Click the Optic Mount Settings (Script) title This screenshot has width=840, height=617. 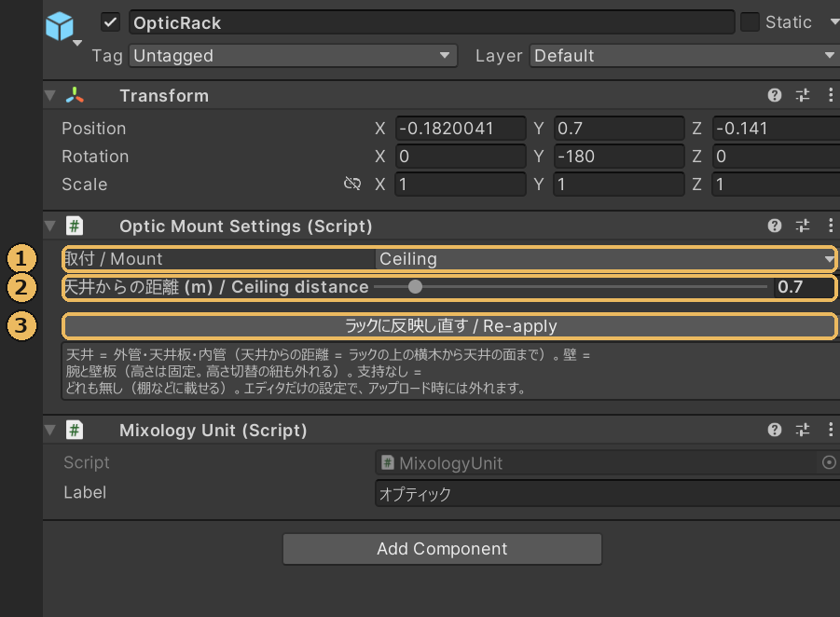pyautogui.click(x=246, y=226)
